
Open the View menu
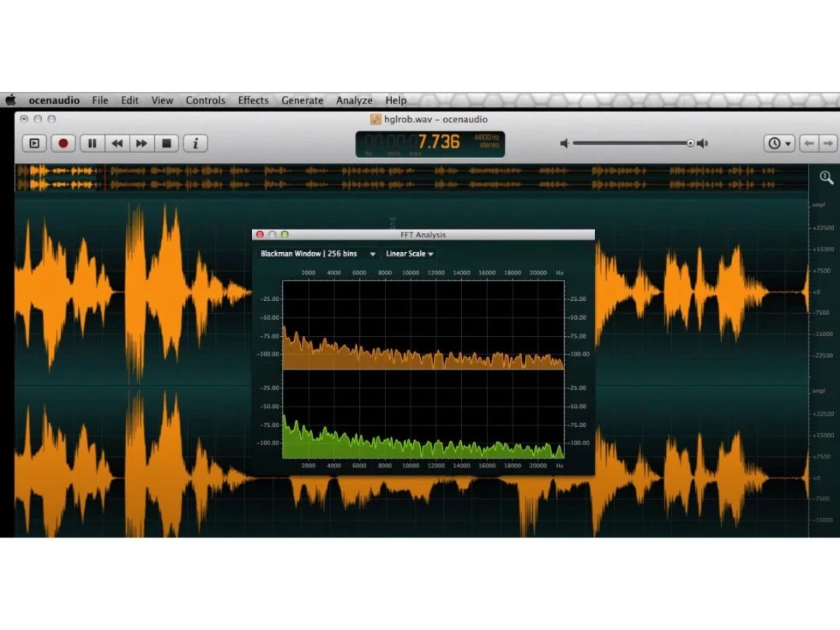162,100
